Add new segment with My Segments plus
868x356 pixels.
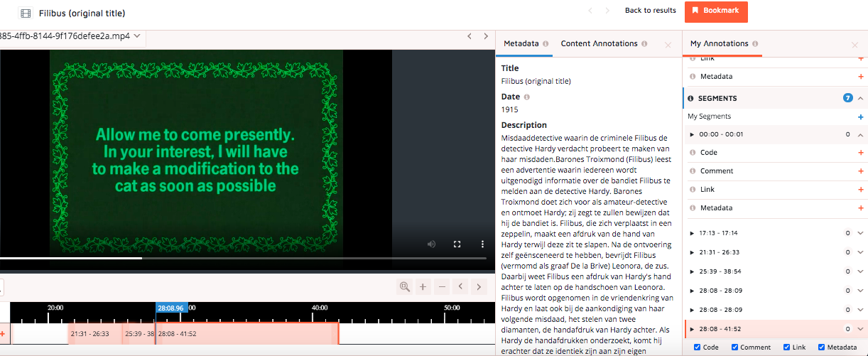click(x=861, y=117)
